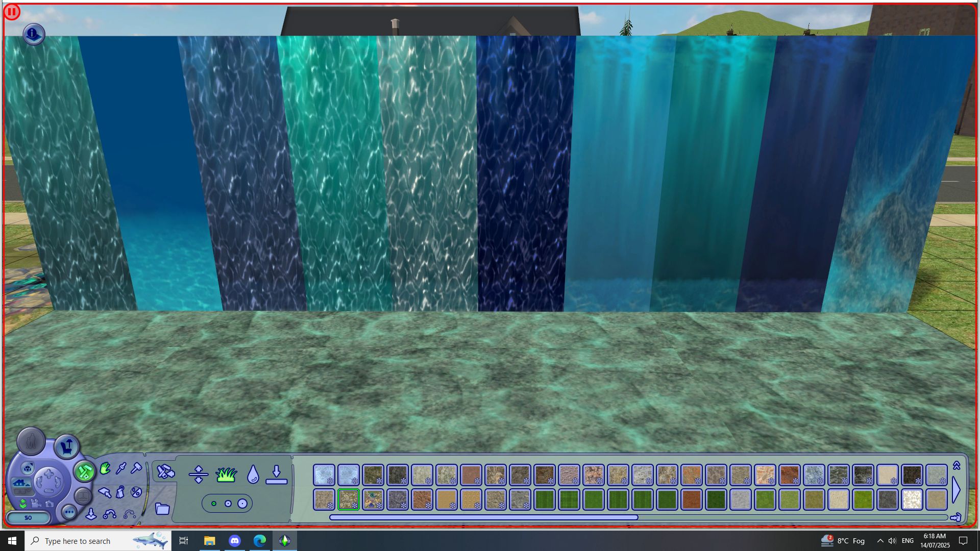The width and height of the screenshot is (980, 551).
Task: Select the sledgehammer tool
Action: [x=136, y=468]
